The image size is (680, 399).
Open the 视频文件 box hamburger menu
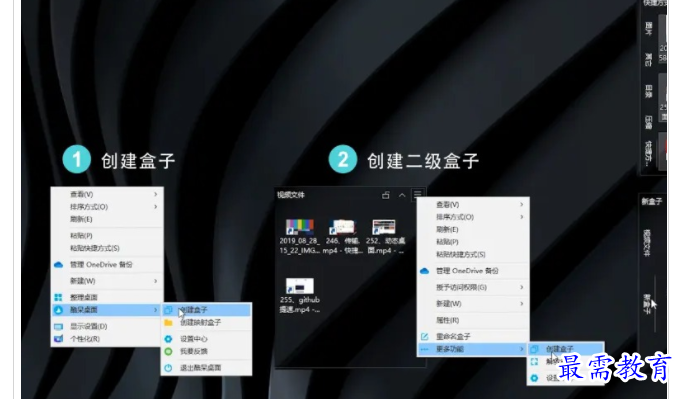pyautogui.click(x=418, y=194)
